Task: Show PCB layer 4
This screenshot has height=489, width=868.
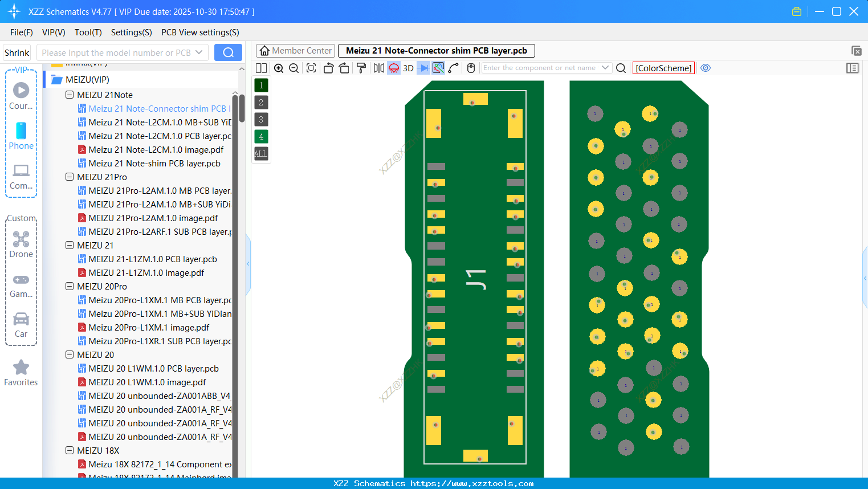Action: (x=261, y=137)
